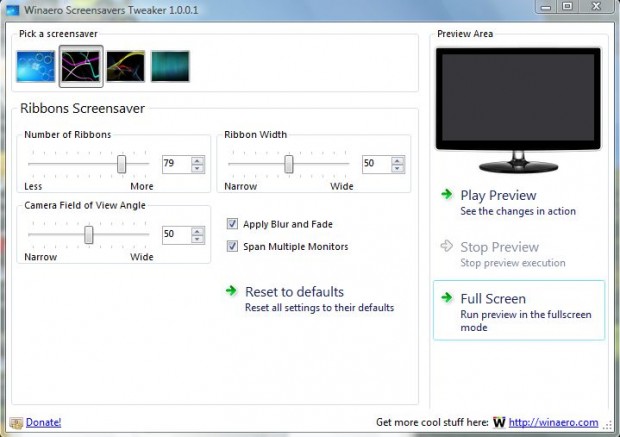Image resolution: width=620 pixels, height=437 pixels.
Task: Select the Bubbles screensaver thumbnail
Action: (x=36, y=66)
